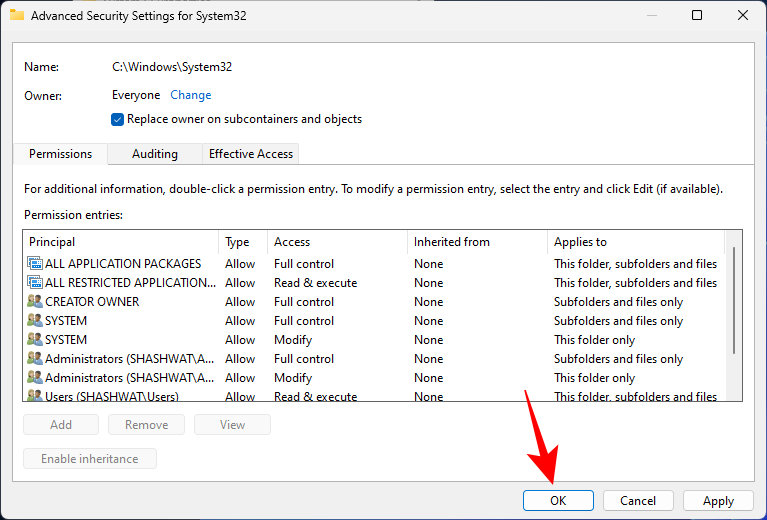Open the Effective Access tab
This screenshot has height=520, width=767.
(x=250, y=154)
